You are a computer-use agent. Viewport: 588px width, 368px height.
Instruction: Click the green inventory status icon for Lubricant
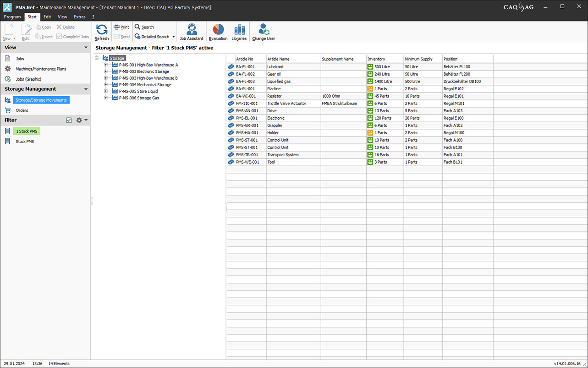tap(370, 66)
